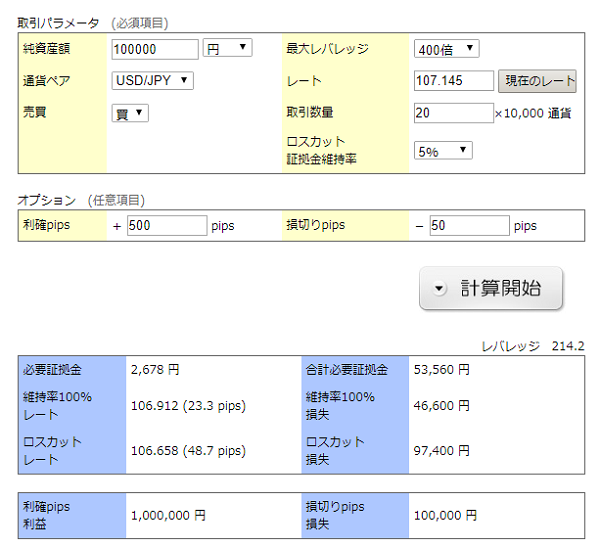Select the text 106.658 (48.7 pips)
This screenshot has height=547, width=600.
click(x=188, y=451)
